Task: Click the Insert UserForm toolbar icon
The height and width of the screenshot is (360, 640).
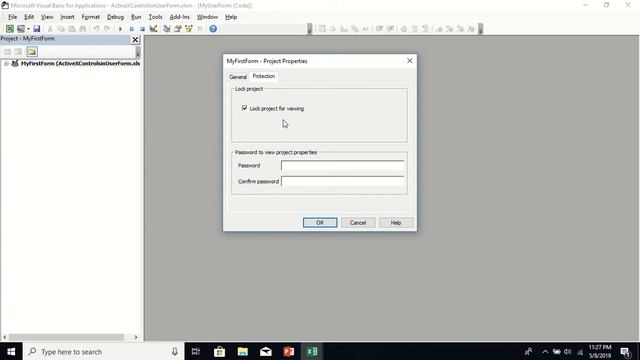Action: tap(20, 29)
